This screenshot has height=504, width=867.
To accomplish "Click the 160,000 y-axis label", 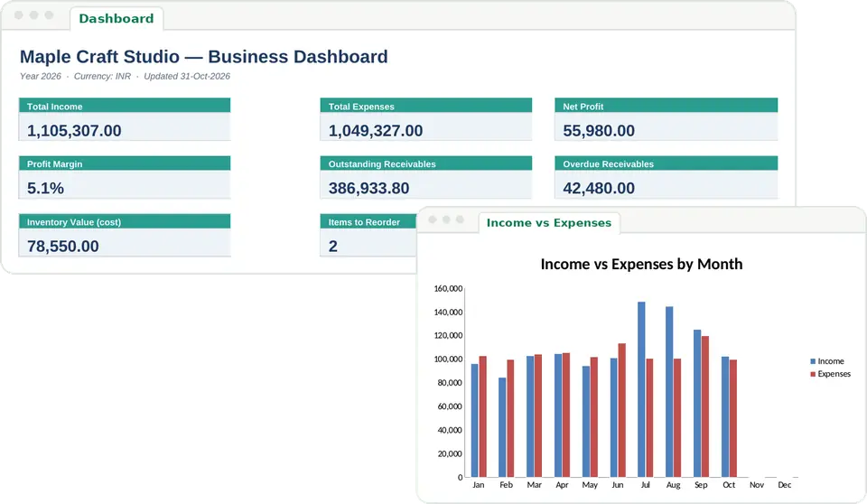I will 448,288.
